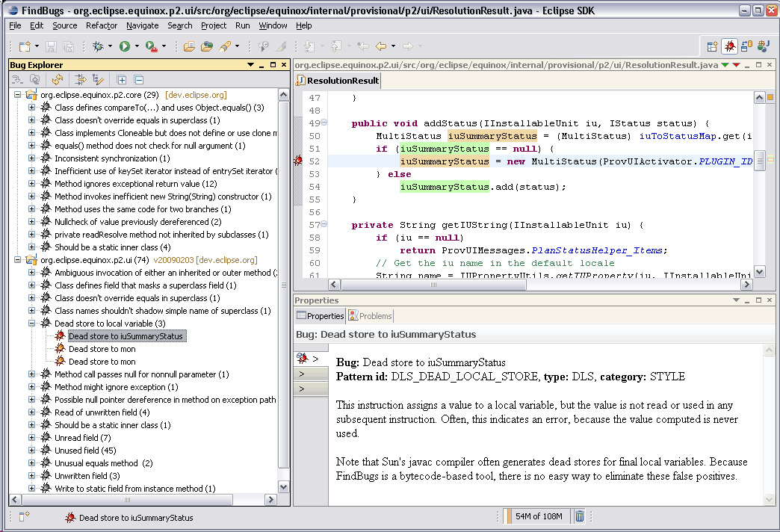Select first Dead store to mon item
This screenshot has height=532, width=780.
102,349
